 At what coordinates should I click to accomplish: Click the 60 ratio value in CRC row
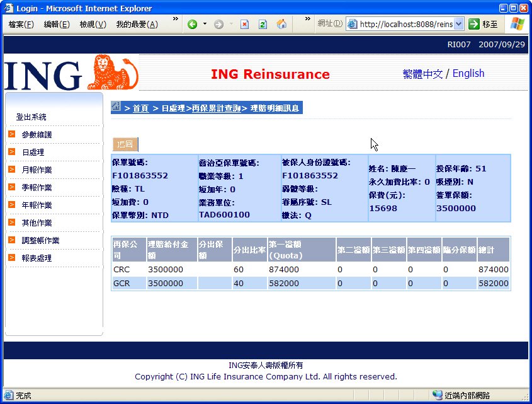pos(239,270)
